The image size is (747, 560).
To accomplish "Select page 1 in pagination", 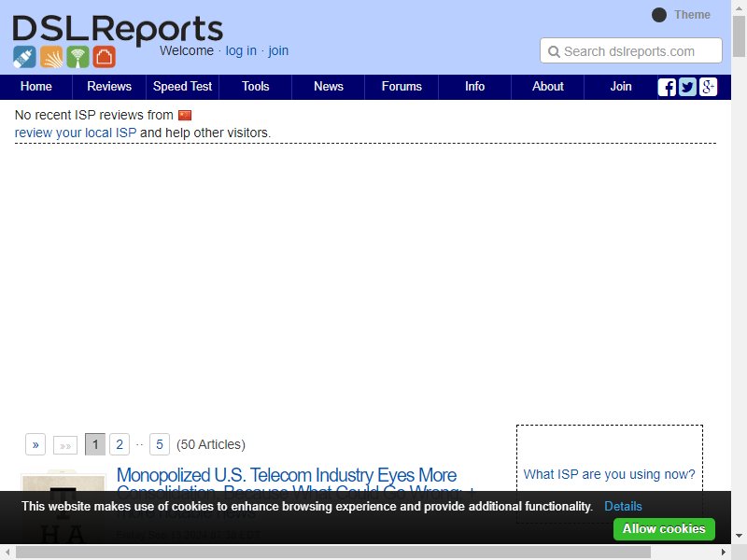I will click(x=95, y=445).
